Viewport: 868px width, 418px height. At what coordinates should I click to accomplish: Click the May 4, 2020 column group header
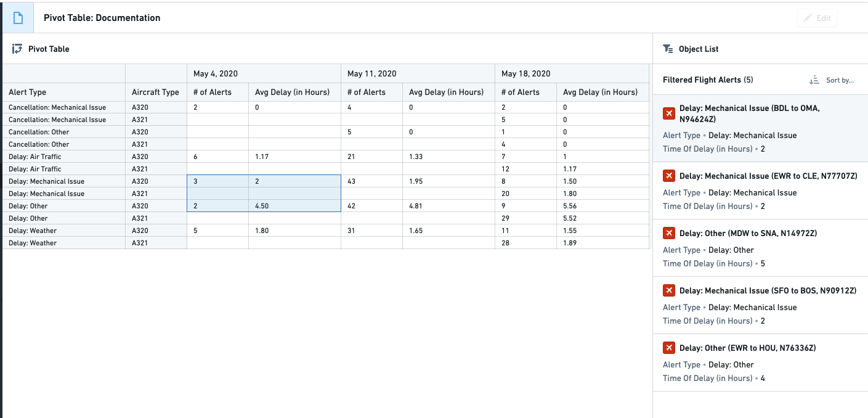click(x=264, y=73)
